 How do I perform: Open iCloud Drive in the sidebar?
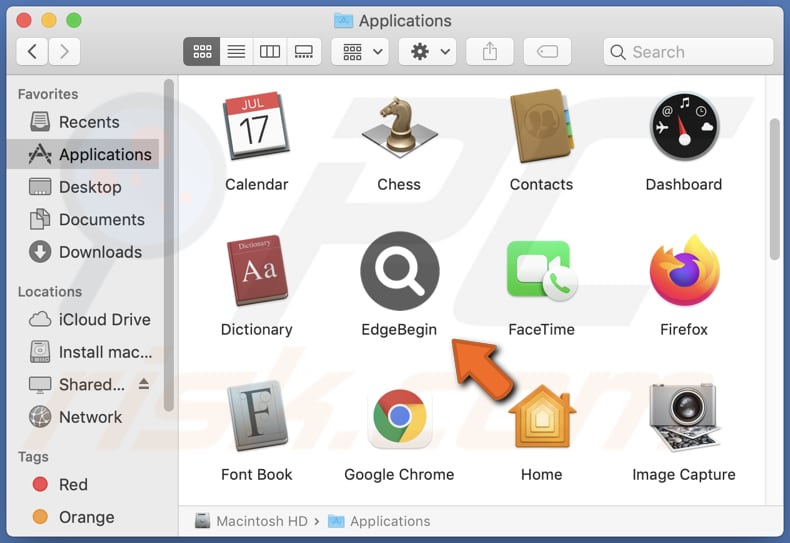[x=83, y=319]
